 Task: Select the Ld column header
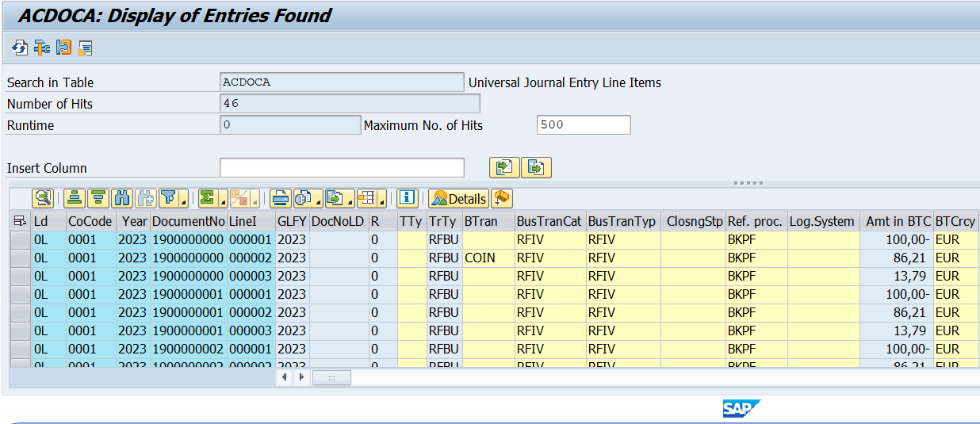tap(48, 221)
